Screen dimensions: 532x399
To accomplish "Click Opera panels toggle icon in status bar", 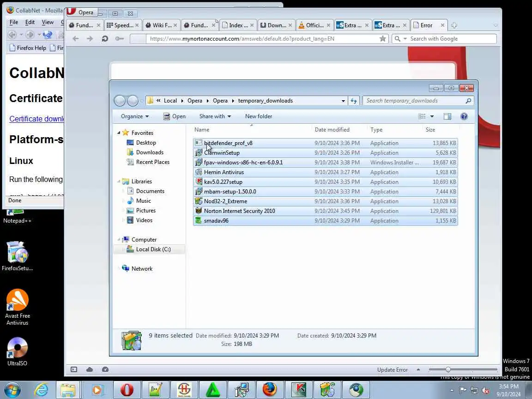I will 74,369.
